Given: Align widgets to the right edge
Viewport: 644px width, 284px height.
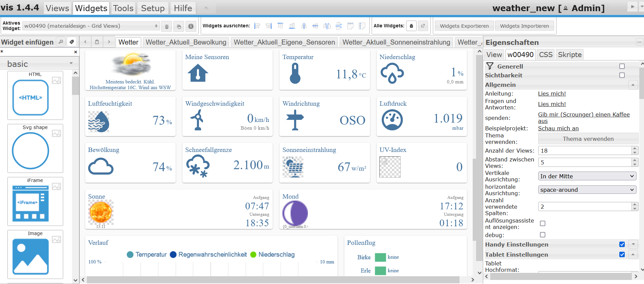Looking at the screenshot, I should point(269,26).
